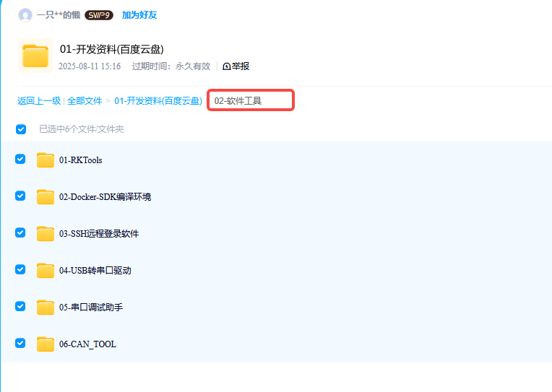Image resolution: width=552 pixels, height=392 pixels.
Task: Open the 04-USB转串口驱动 folder name
Action: click(x=95, y=271)
